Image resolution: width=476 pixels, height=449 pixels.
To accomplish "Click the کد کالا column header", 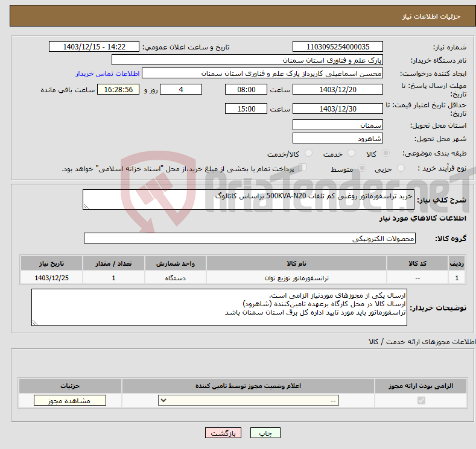I will click(417, 263).
